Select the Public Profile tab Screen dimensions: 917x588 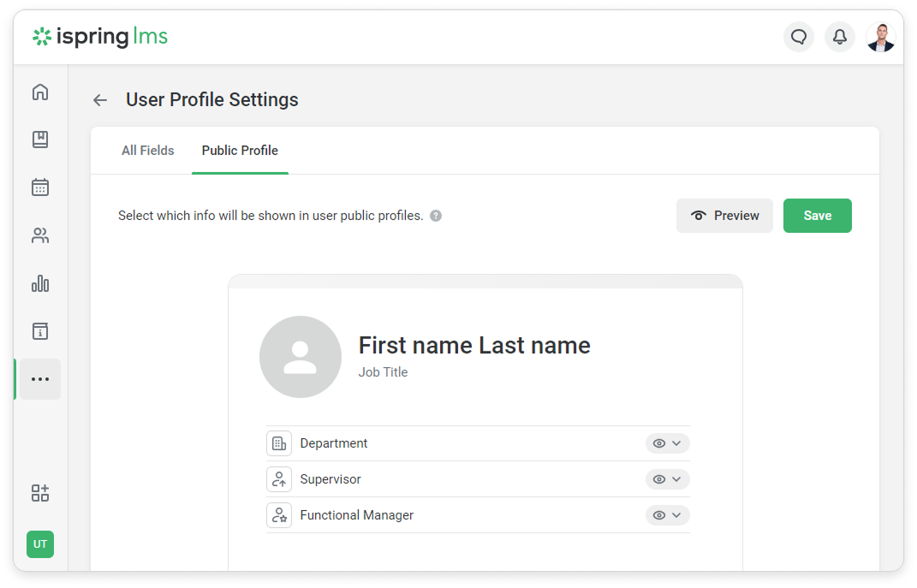point(240,151)
